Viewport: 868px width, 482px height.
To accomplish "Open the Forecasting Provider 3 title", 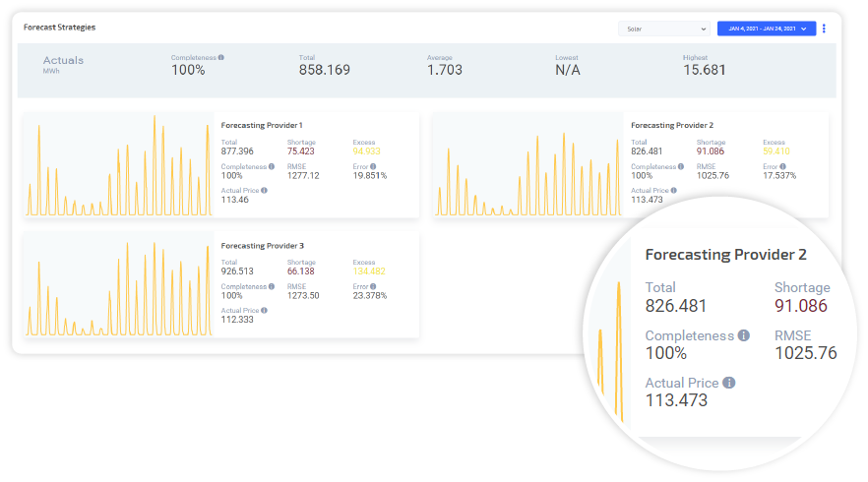I will click(x=262, y=245).
